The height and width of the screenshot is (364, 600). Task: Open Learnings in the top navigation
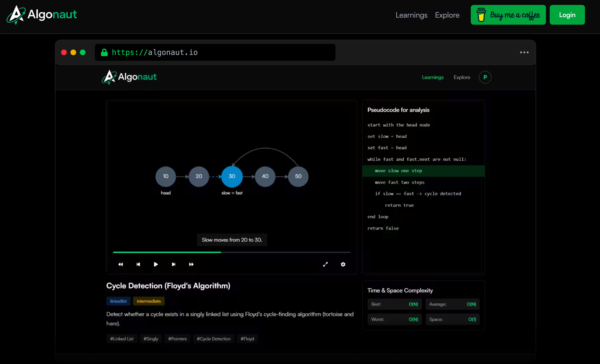point(411,15)
